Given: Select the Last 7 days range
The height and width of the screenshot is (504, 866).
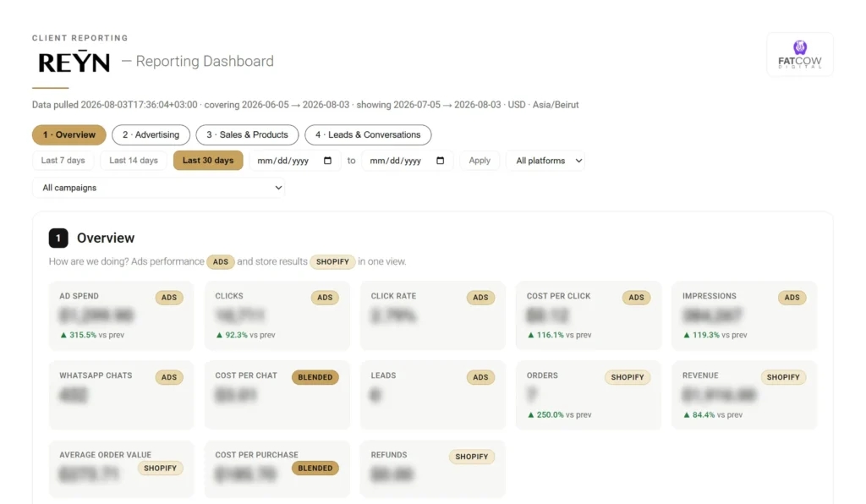Looking at the screenshot, I should click(x=63, y=161).
